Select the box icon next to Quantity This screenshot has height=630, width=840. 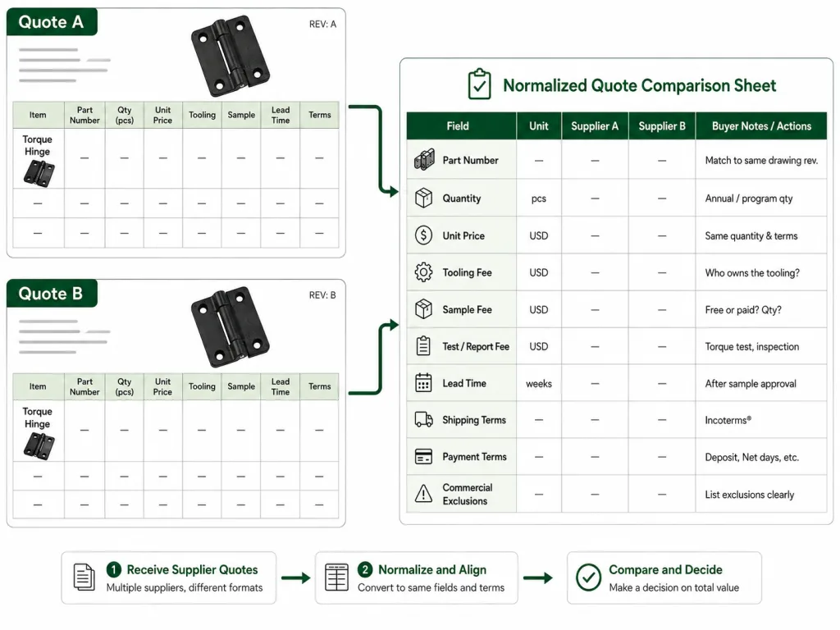[424, 198]
